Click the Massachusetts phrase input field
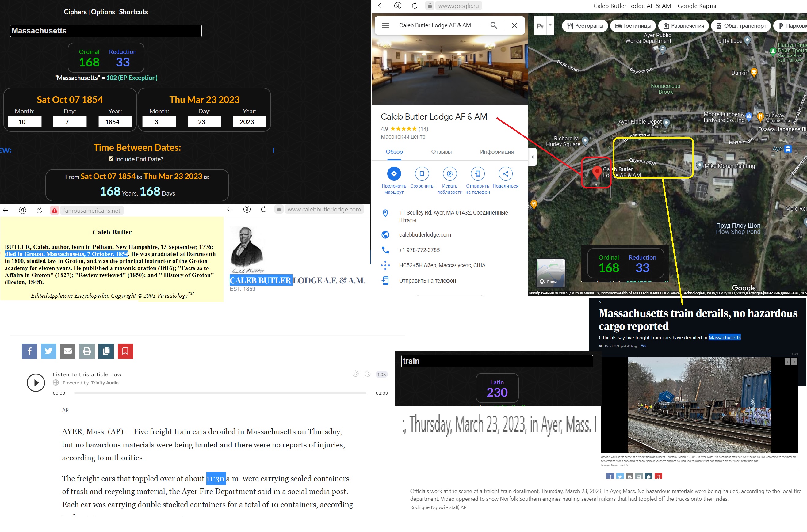This screenshot has width=807, height=532. [x=106, y=31]
